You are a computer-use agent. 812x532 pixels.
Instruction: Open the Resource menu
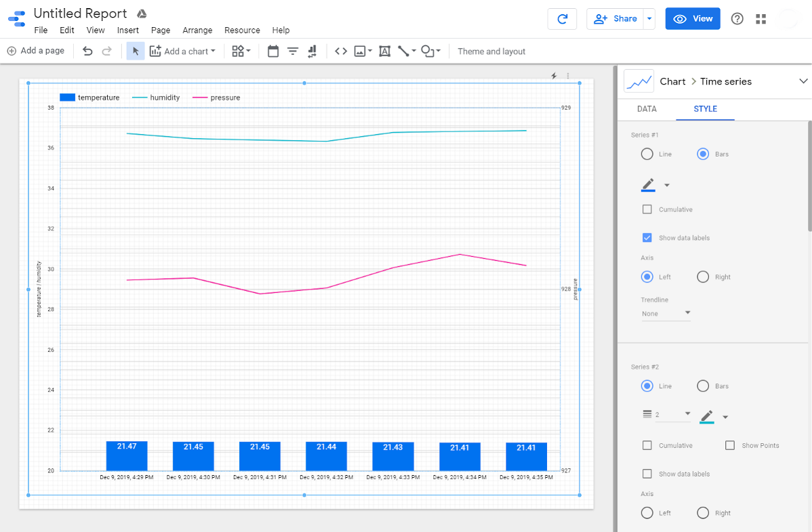pyautogui.click(x=242, y=30)
